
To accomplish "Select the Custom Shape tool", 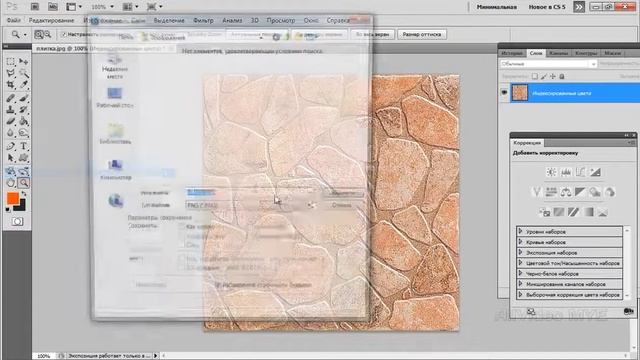I will (x=24, y=158).
